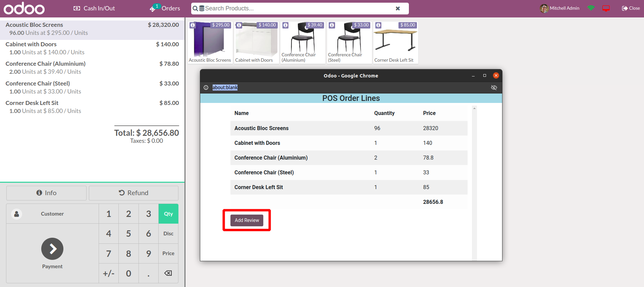This screenshot has height=287, width=644.
Task: Tap numpad key 4
Action: coord(109,234)
